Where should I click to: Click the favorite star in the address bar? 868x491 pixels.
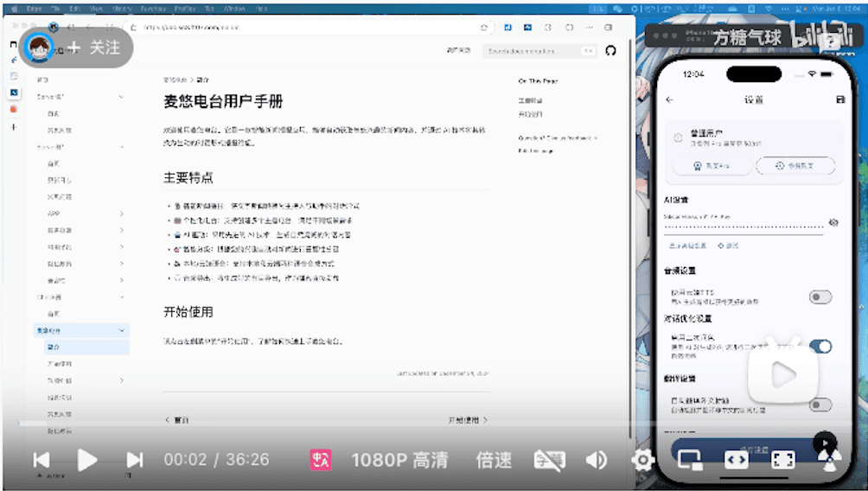(x=484, y=27)
